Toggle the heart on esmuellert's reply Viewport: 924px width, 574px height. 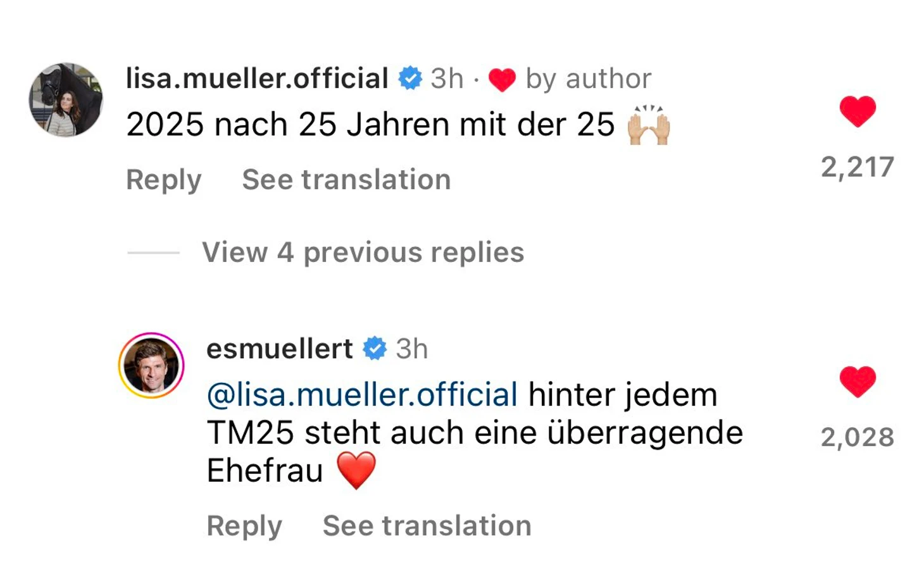pos(857,382)
